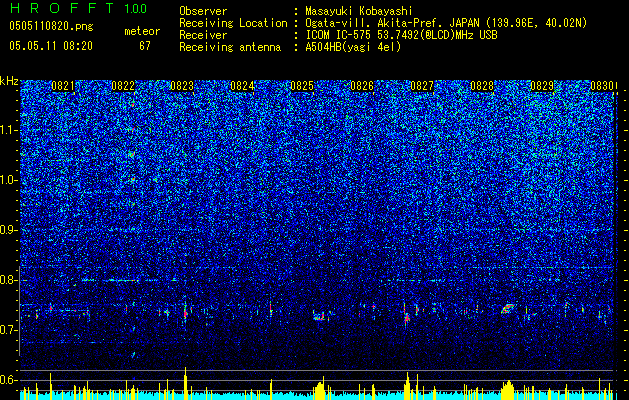Viewport: 629px width, 400px height.
Task: Click the 0826 time marker
Action: 362,86
